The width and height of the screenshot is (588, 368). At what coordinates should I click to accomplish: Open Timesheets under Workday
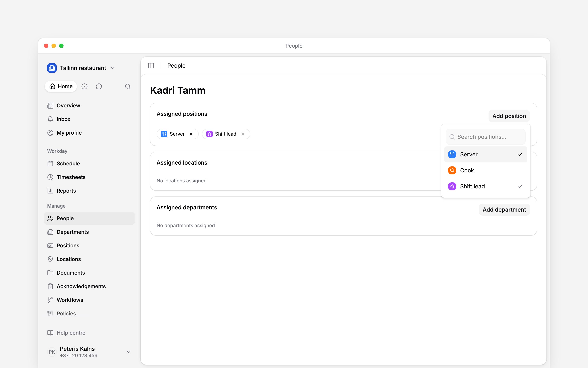coord(89,177)
